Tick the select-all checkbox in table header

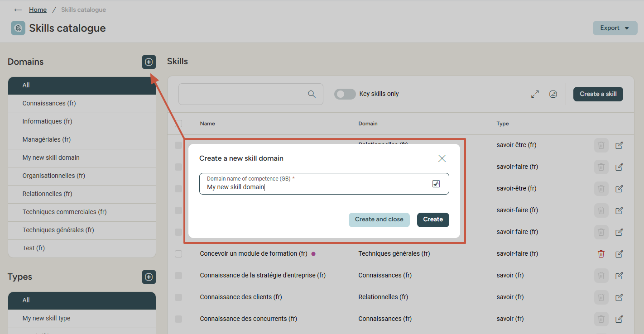coord(178,124)
